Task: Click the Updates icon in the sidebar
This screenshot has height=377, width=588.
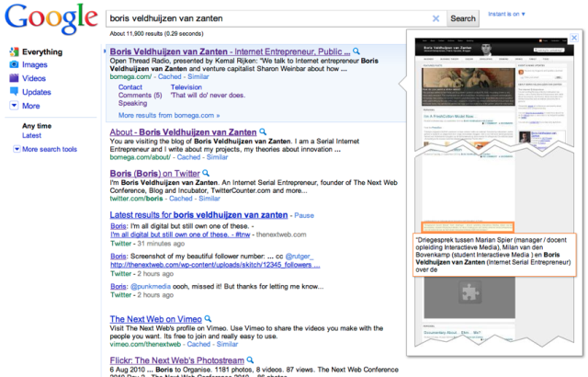Action: 14,92
